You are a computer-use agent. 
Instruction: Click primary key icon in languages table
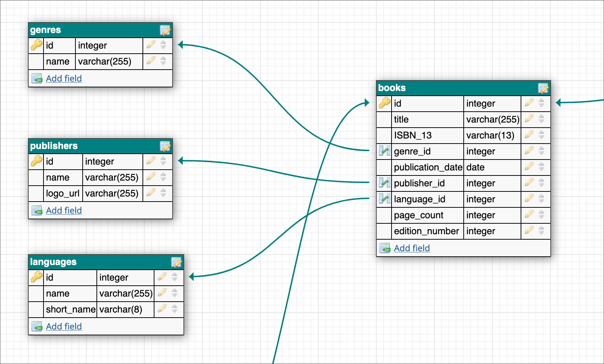(x=36, y=277)
